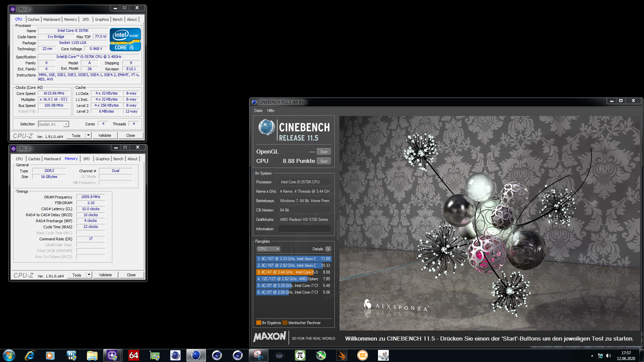Screen dimensions: 644x362
Task: Click the Information field in Cinebench
Action: click(x=305, y=229)
